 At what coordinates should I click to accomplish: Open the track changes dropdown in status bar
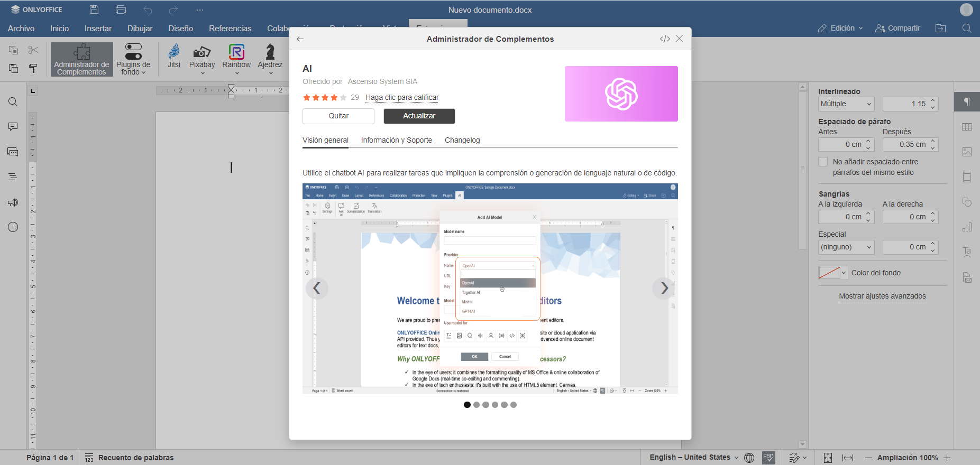click(798, 458)
